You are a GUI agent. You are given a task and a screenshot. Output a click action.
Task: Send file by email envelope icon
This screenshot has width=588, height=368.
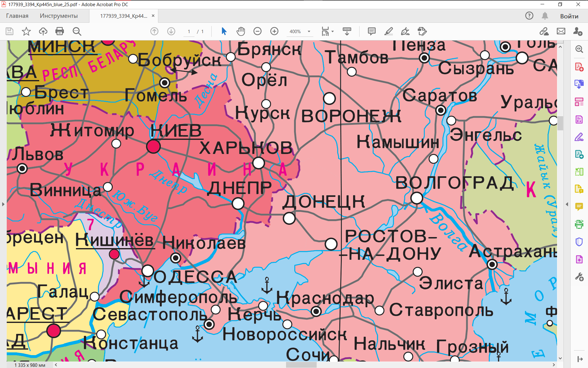point(561,31)
